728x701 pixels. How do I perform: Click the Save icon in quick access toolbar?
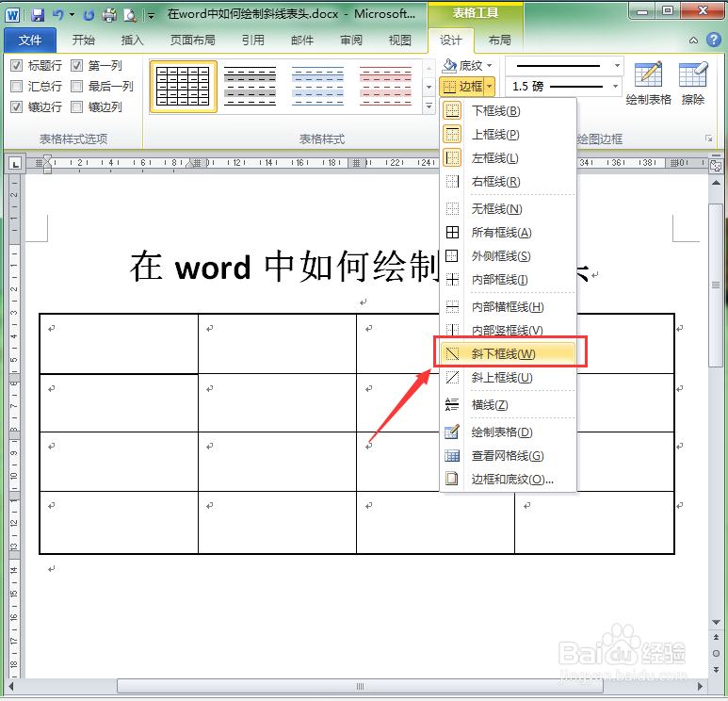click(x=38, y=15)
